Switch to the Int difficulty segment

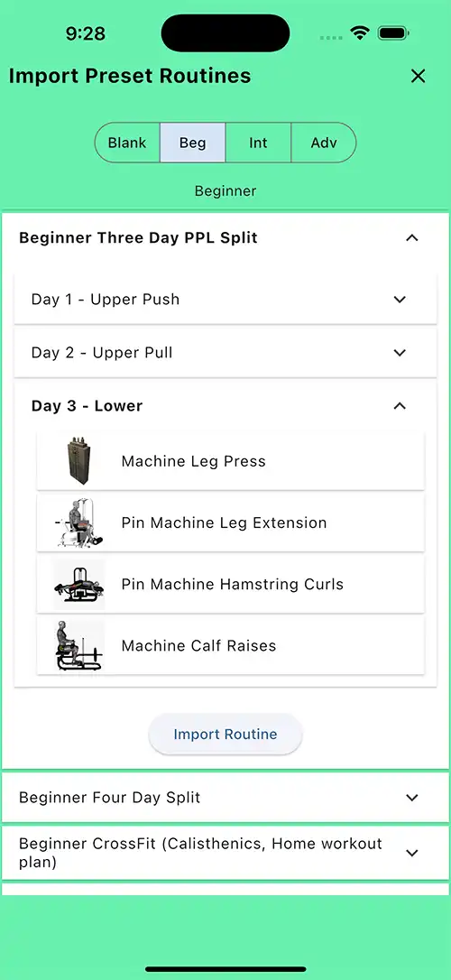[x=258, y=143]
